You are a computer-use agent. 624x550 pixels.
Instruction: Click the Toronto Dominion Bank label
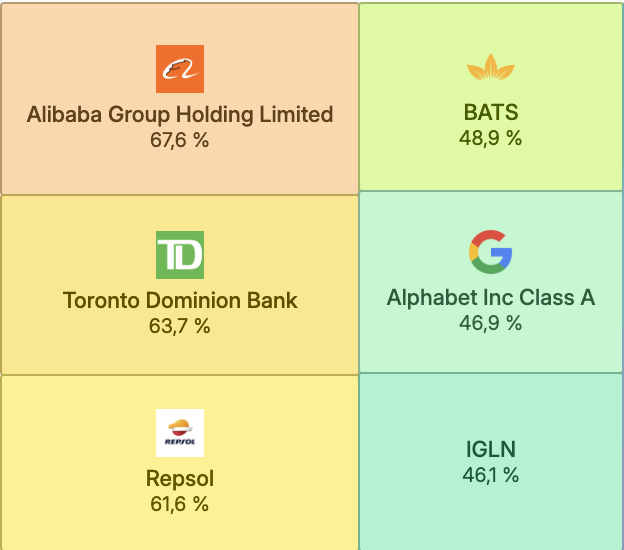click(x=180, y=300)
